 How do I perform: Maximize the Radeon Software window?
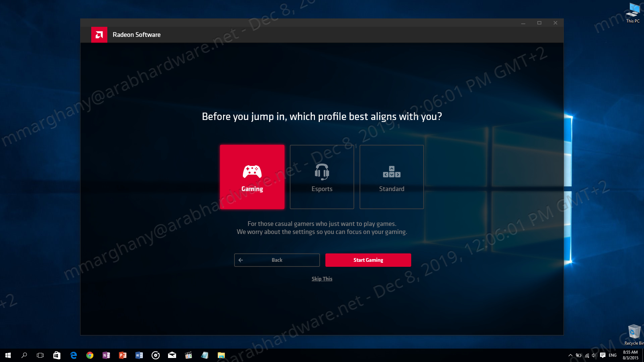pyautogui.click(x=539, y=23)
